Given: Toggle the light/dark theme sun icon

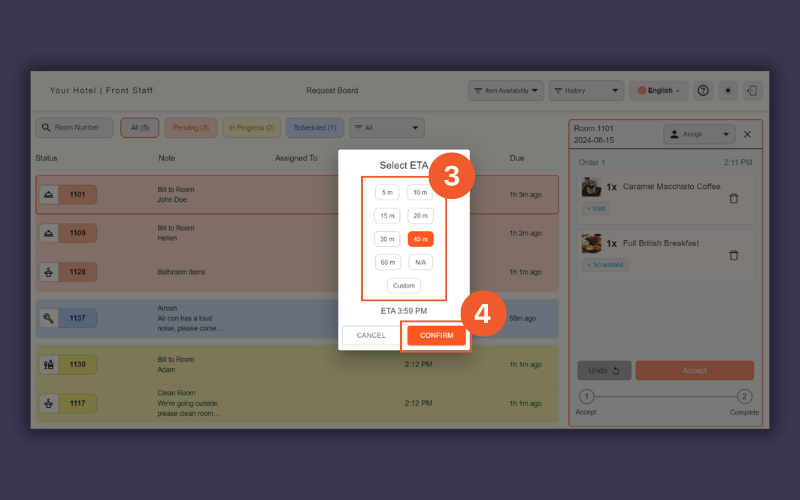Looking at the screenshot, I should [x=729, y=90].
